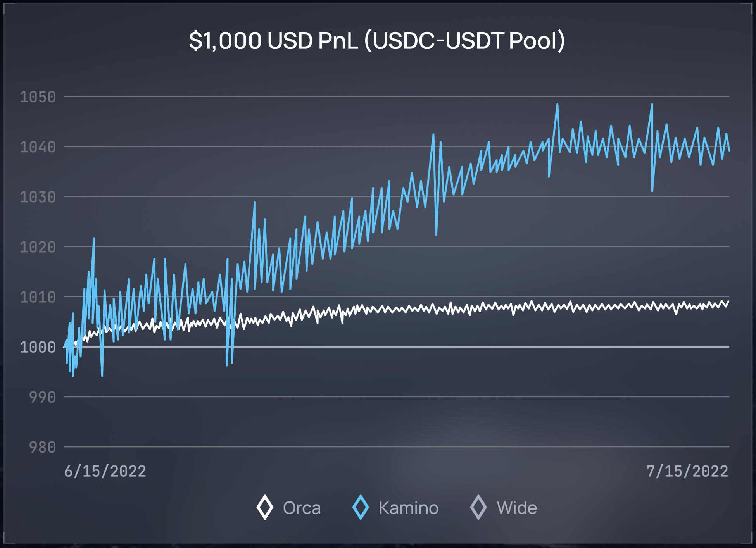The height and width of the screenshot is (548, 756).
Task: Click the 6/15/2022 start date label
Action: pos(105,471)
